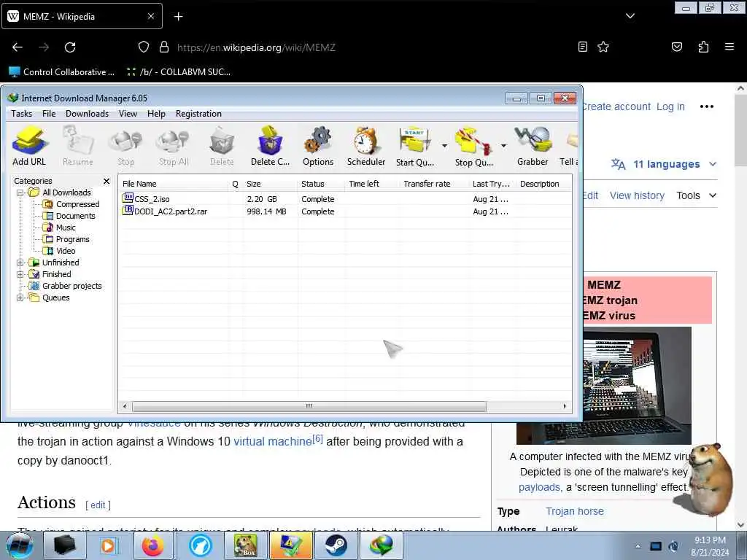This screenshot has width=747, height=560.
Task: Close the Categories panel
Action: pos(107,181)
